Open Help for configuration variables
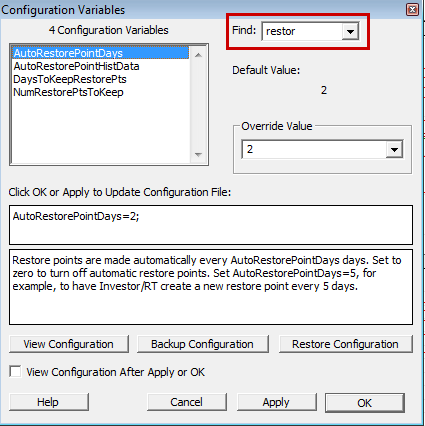Screen dimensions: 425x426 tap(49, 402)
